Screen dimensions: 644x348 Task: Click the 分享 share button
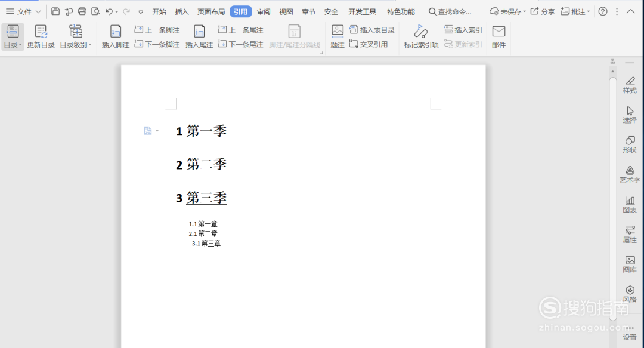[x=542, y=11]
